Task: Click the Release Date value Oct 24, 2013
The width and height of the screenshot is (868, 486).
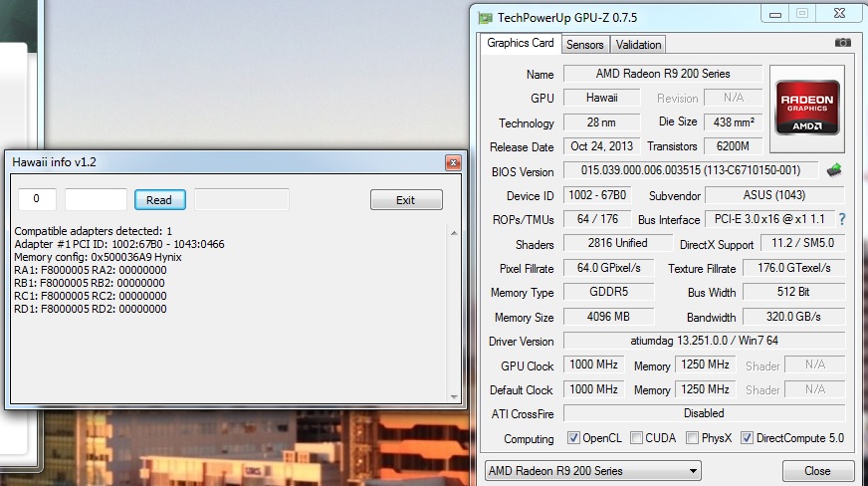Action: 602,146
